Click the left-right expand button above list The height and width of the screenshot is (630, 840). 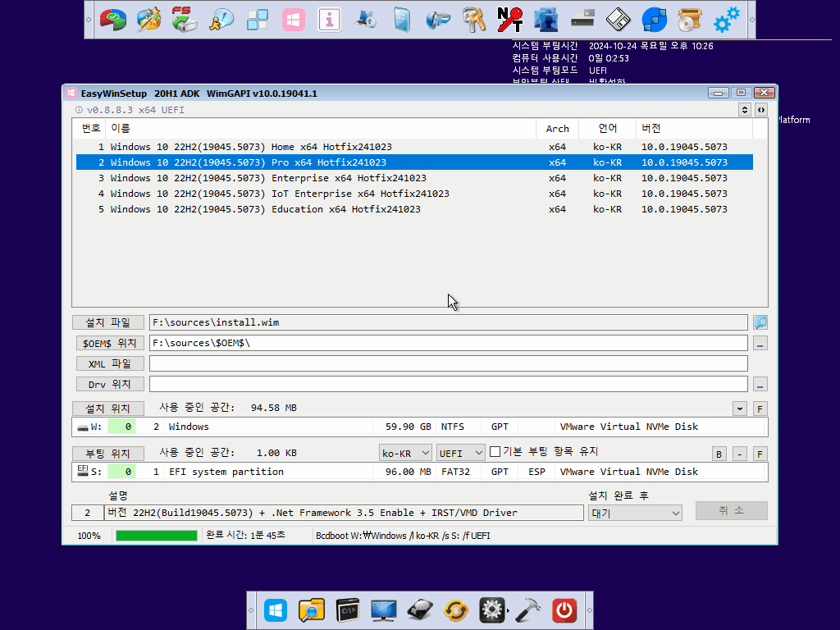760,110
